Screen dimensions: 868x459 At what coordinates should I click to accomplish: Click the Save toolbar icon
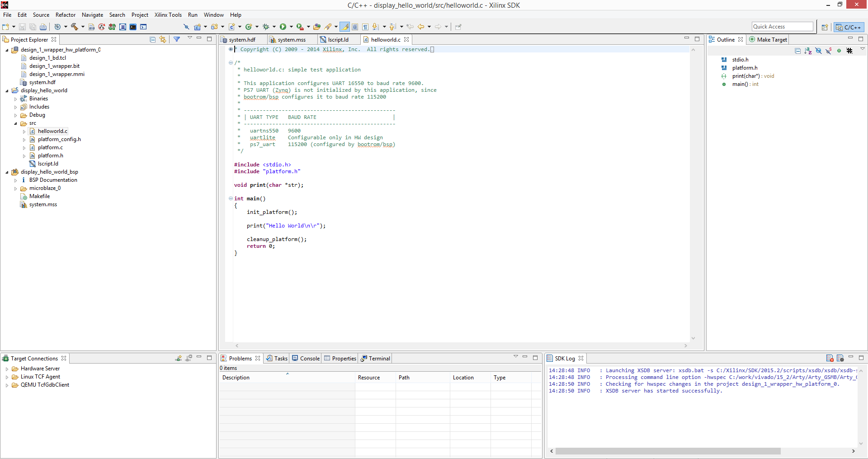tap(22, 27)
